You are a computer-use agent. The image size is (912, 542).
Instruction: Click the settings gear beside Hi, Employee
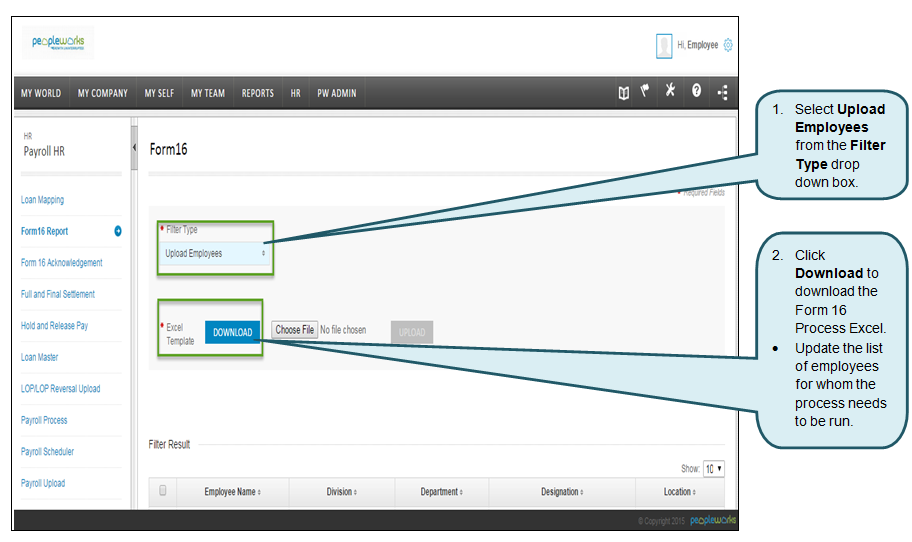coord(728,45)
